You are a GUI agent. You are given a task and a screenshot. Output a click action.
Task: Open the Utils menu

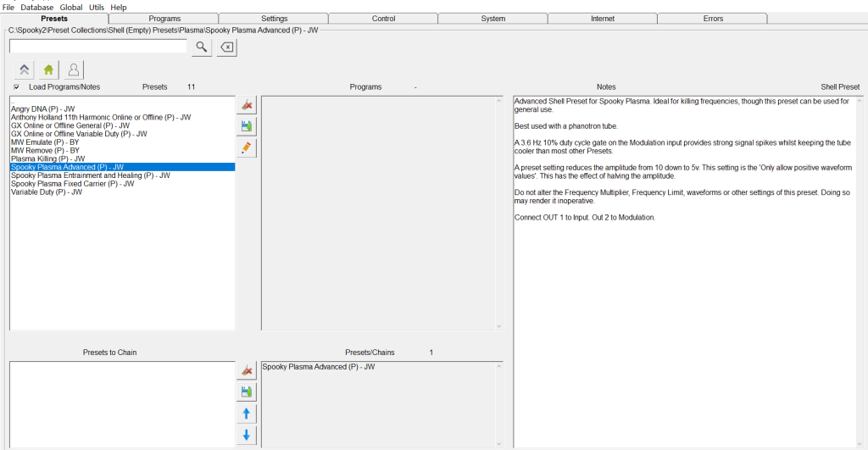pyautogui.click(x=97, y=7)
